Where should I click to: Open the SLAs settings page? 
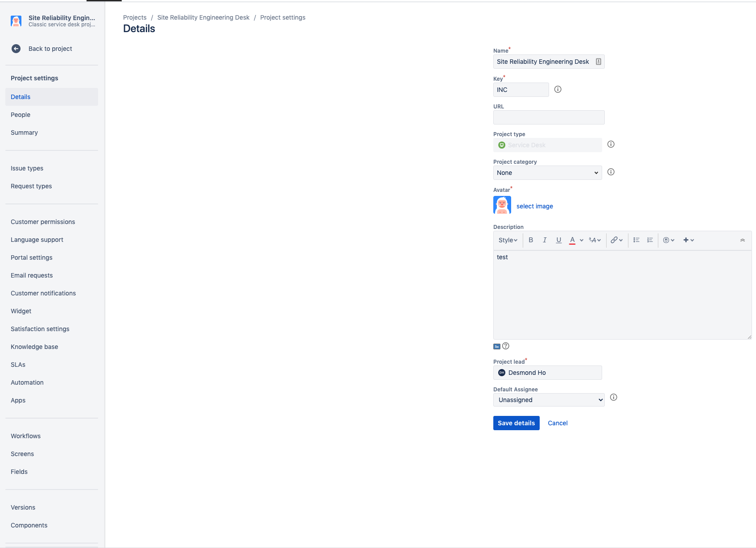[18, 365]
